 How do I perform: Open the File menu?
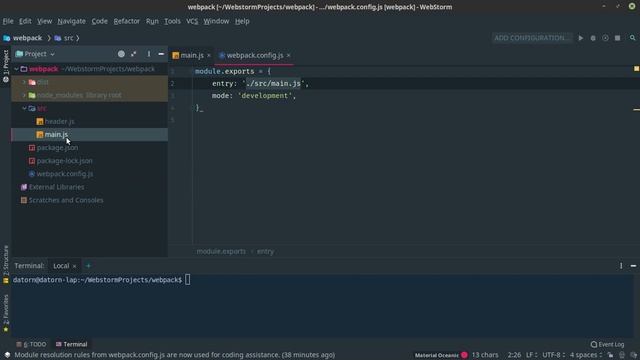coord(8,21)
